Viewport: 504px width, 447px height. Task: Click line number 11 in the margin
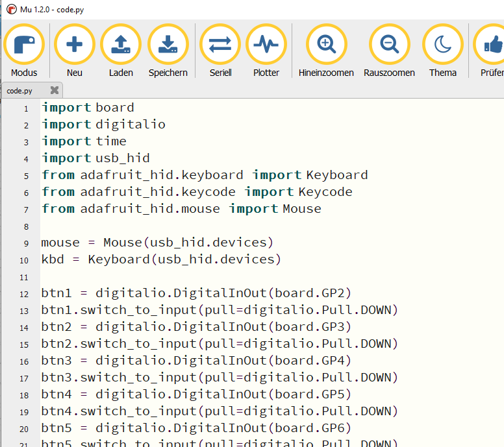point(24,278)
